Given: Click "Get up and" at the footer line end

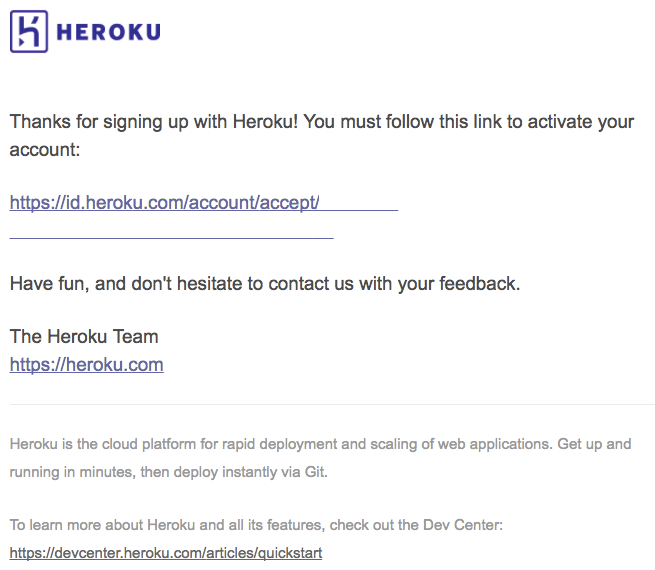Looking at the screenshot, I should (x=594, y=444).
